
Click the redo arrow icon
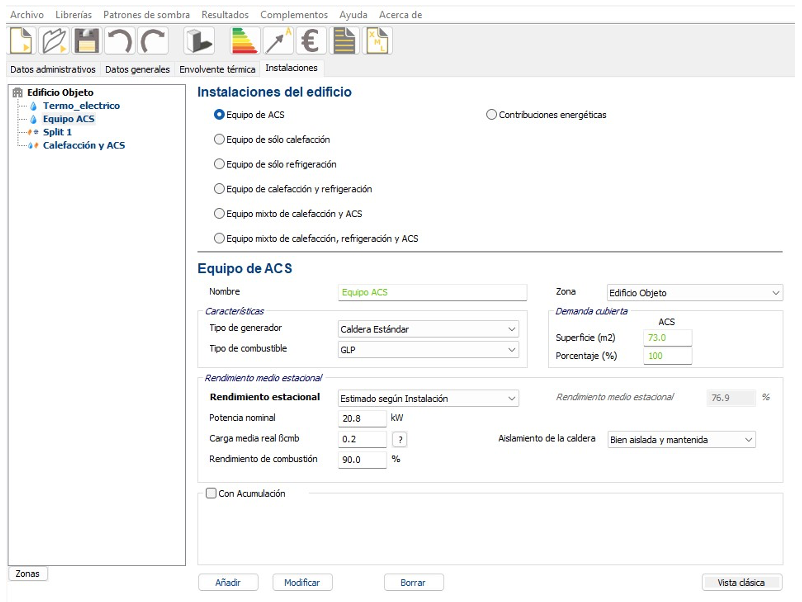pyautogui.click(x=152, y=41)
